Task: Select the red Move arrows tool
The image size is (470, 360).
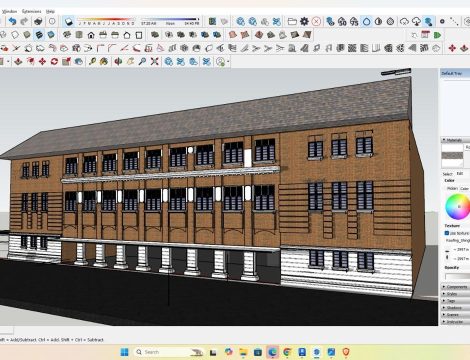Action: point(42,61)
